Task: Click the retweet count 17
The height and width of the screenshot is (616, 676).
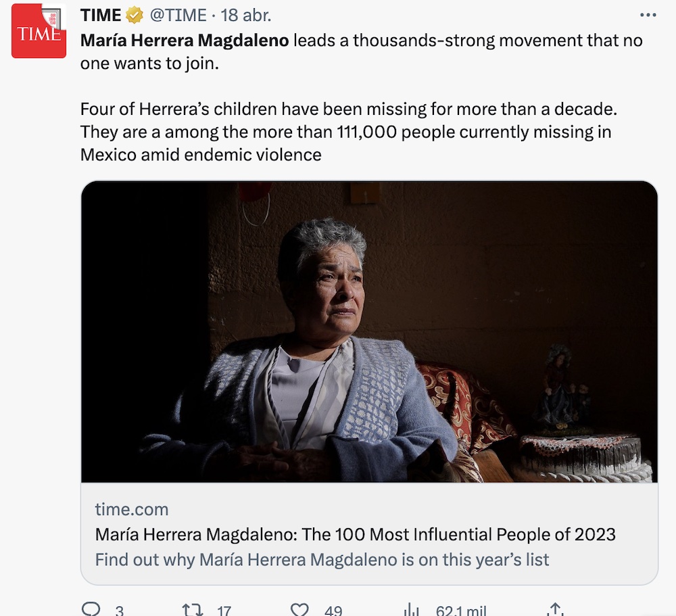Action: click(x=224, y=611)
